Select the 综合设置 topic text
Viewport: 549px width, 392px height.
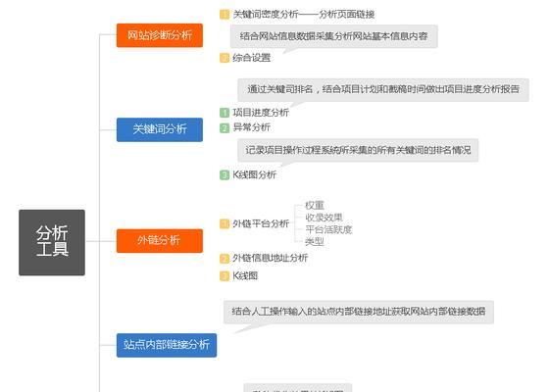tap(251, 58)
